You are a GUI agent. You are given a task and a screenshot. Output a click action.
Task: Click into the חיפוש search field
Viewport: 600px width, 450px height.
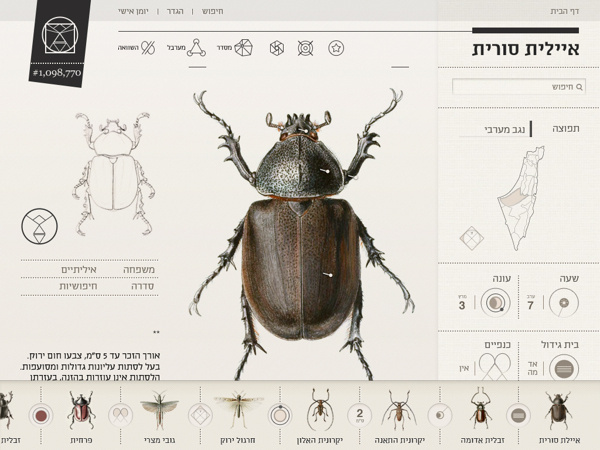point(518,87)
